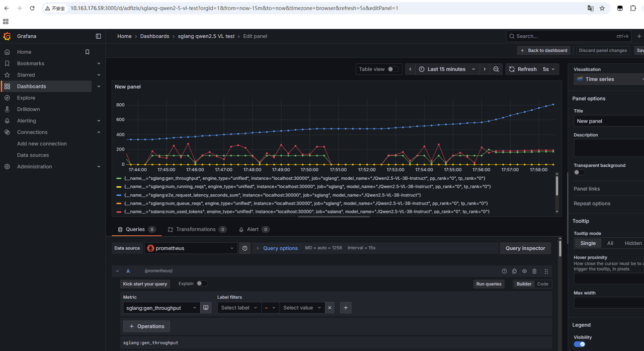Expand the Query options section
The height and width of the screenshot is (351, 644).
pyautogui.click(x=280, y=248)
